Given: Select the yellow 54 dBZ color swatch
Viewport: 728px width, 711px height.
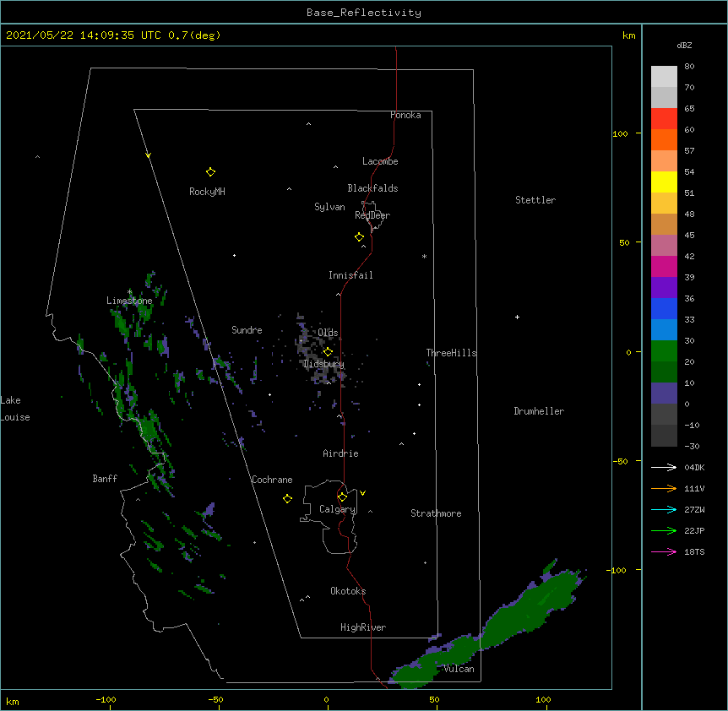Looking at the screenshot, I should pos(664,182).
